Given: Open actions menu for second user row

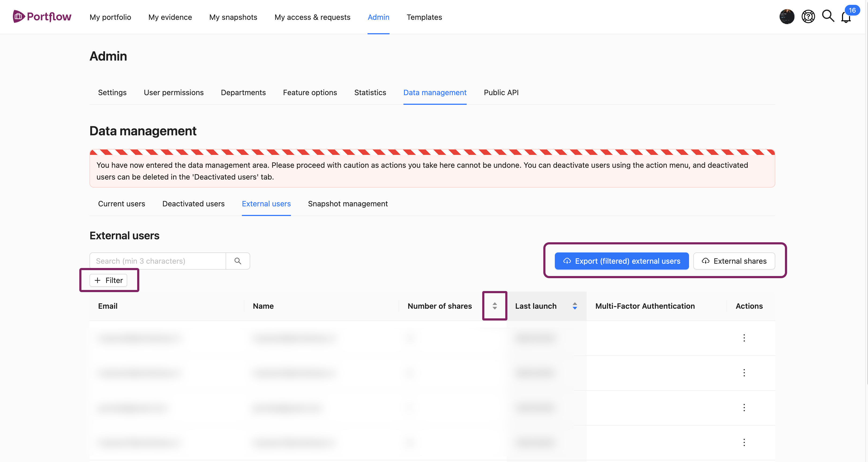Looking at the screenshot, I should [x=744, y=373].
